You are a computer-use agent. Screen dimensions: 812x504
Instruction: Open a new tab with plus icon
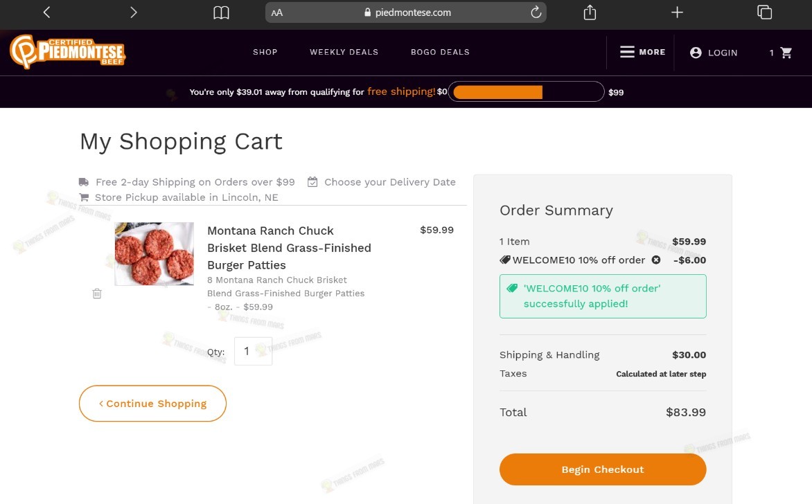click(677, 12)
